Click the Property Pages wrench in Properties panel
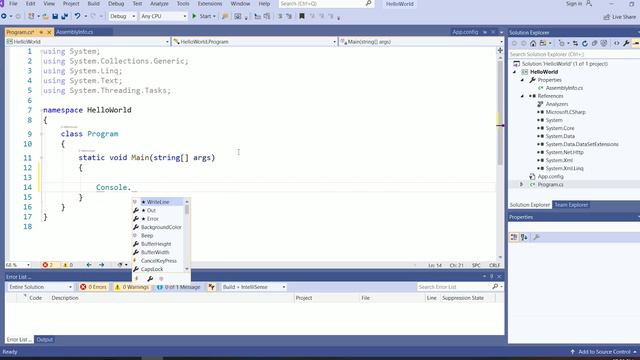640x360 pixels. (x=536, y=237)
